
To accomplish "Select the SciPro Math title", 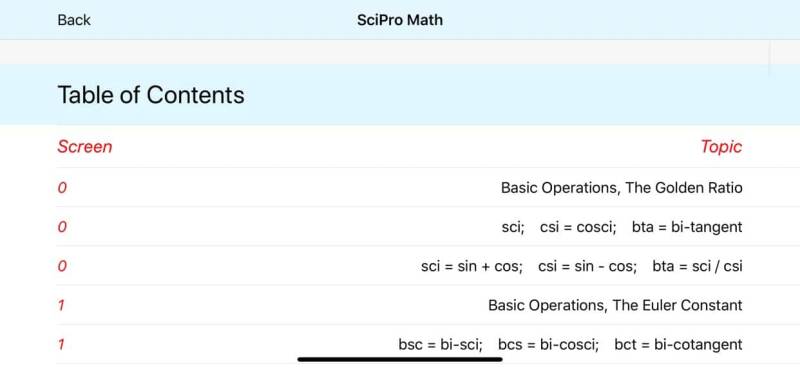I will pyautogui.click(x=400, y=20).
